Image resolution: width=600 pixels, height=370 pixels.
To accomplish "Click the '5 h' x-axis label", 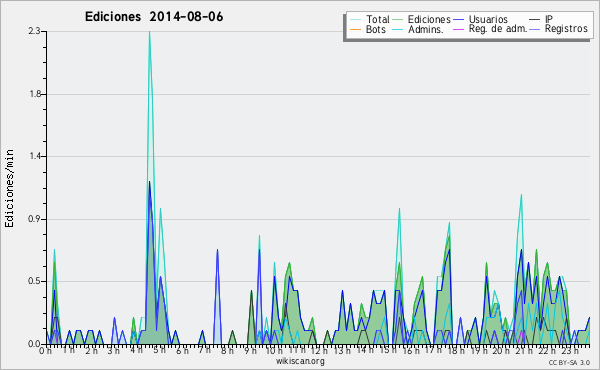I will 159,350.
